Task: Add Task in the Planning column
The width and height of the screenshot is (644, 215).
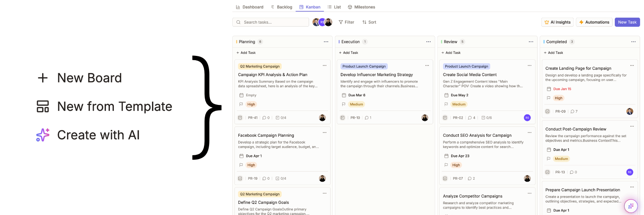Action: click(x=246, y=52)
